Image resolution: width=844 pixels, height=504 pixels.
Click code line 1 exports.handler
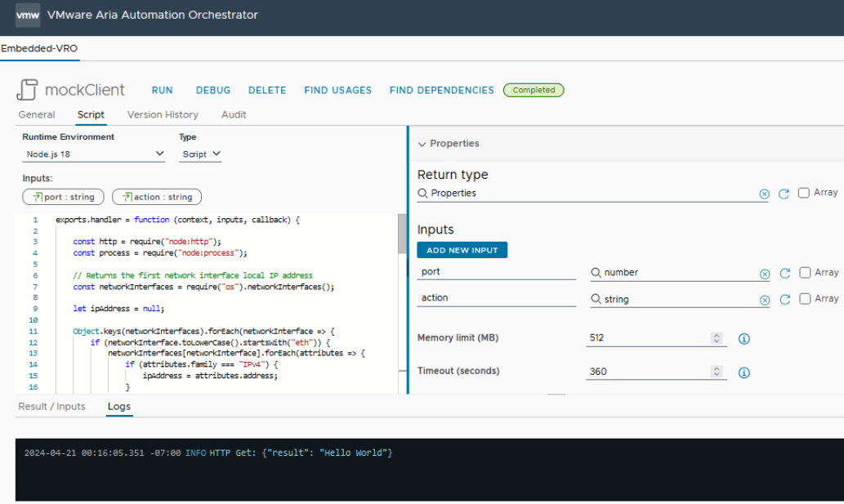click(177, 220)
